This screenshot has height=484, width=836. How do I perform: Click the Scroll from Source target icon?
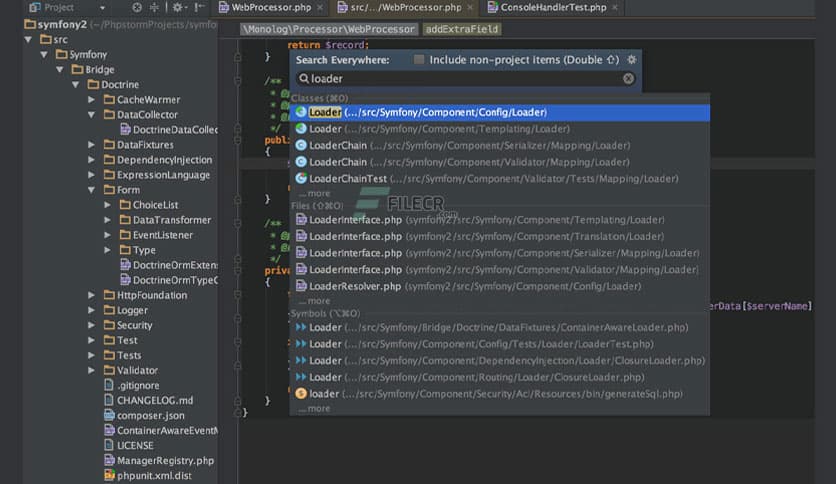coord(137,7)
